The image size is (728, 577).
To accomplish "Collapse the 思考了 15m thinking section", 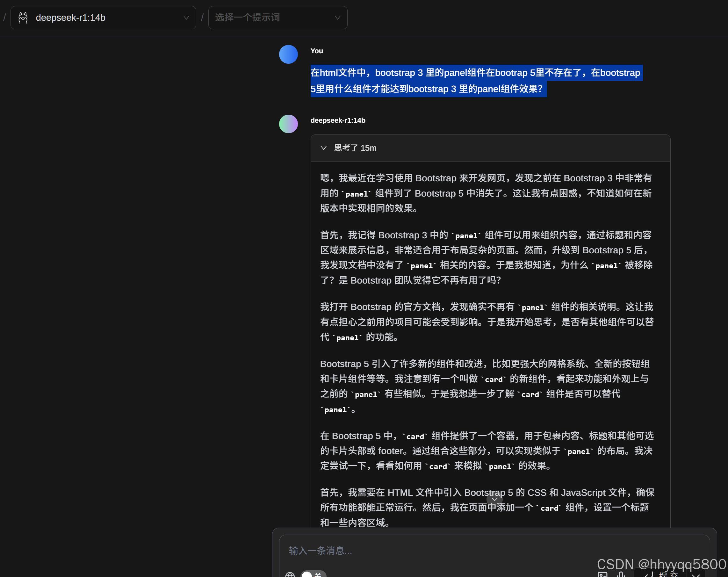I will (323, 148).
